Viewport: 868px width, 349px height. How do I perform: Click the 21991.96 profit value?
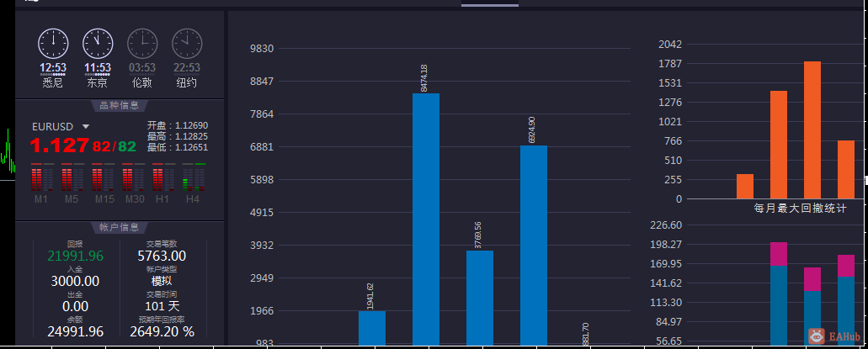coord(75,256)
